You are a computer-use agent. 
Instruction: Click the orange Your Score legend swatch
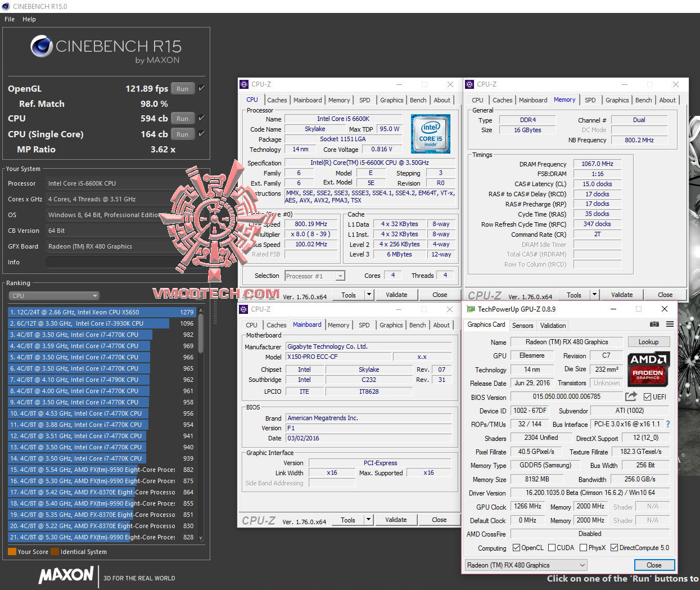point(12,552)
